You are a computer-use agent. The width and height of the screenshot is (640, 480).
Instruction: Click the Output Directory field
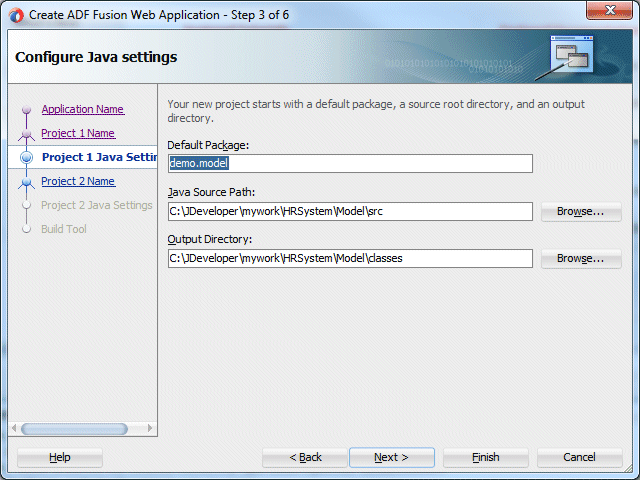350,258
